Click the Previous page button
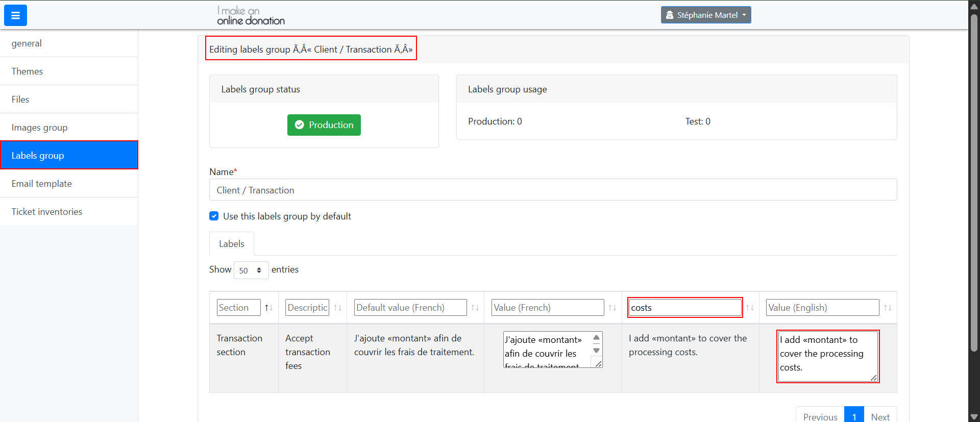 coord(820,416)
